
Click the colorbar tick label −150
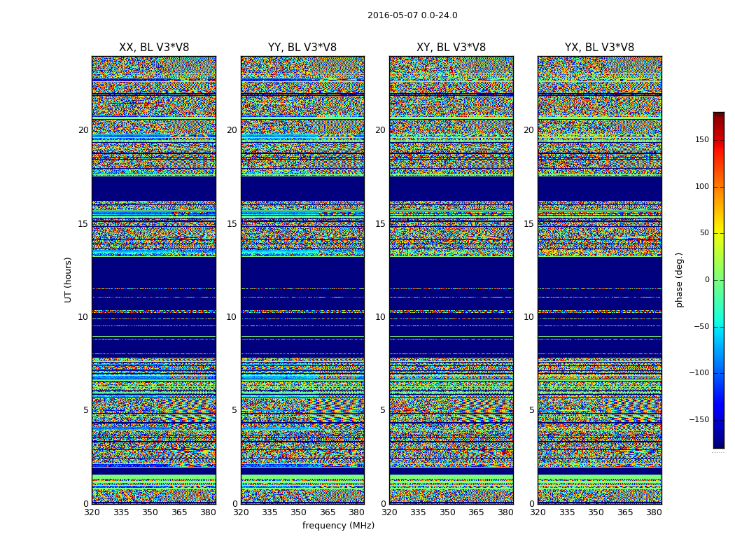coord(699,419)
